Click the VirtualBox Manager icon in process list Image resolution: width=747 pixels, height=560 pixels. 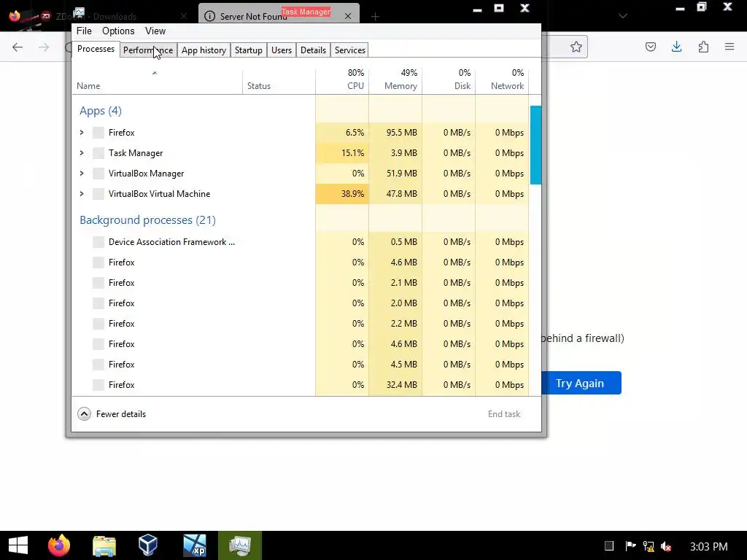98,174
